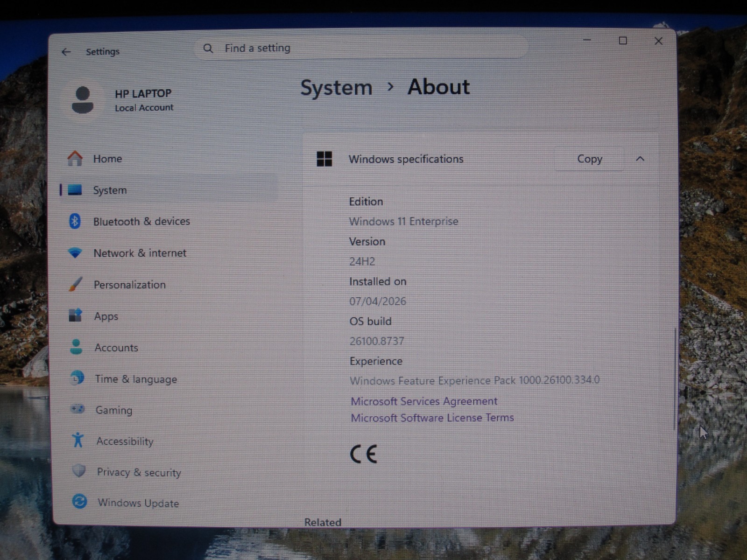
Task: Click the vertical scrollbar of the About page
Action: pos(675,378)
